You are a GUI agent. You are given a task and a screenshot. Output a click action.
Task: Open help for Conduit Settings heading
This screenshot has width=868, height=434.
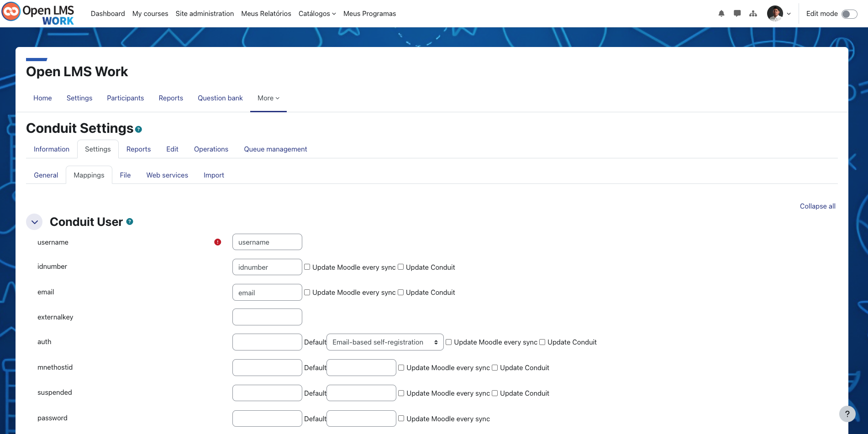138,129
